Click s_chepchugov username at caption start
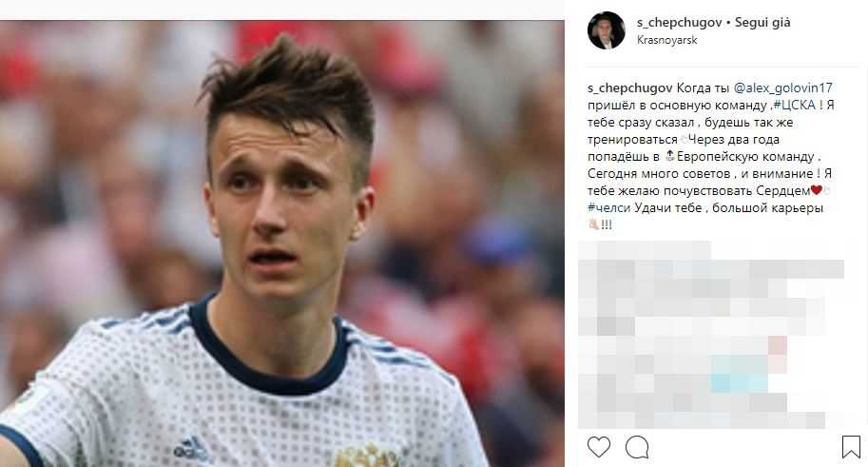The height and width of the screenshot is (467, 868). pos(630,88)
